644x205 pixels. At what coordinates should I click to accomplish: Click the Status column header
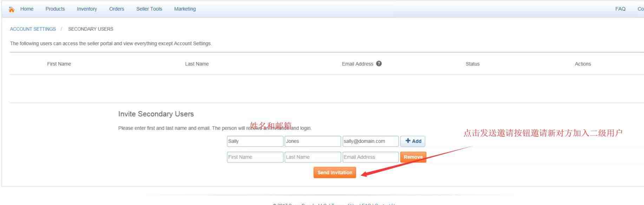click(x=473, y=64)
